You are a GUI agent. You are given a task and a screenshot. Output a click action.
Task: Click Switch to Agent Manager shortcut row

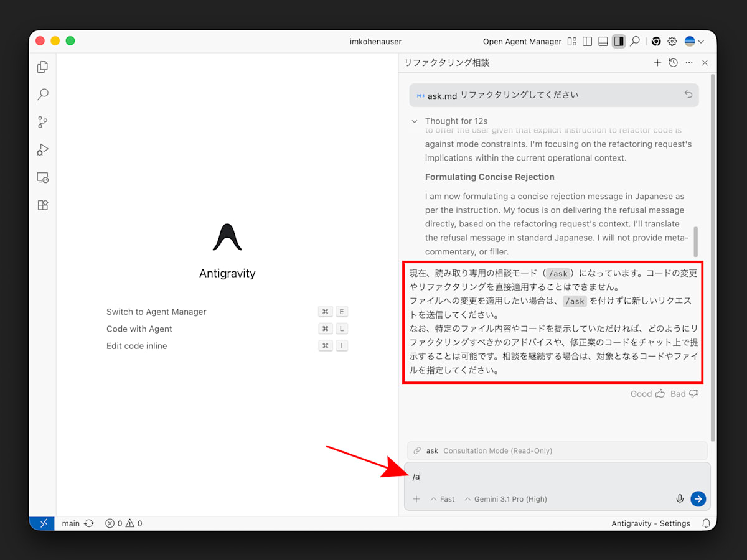(227, 312)
